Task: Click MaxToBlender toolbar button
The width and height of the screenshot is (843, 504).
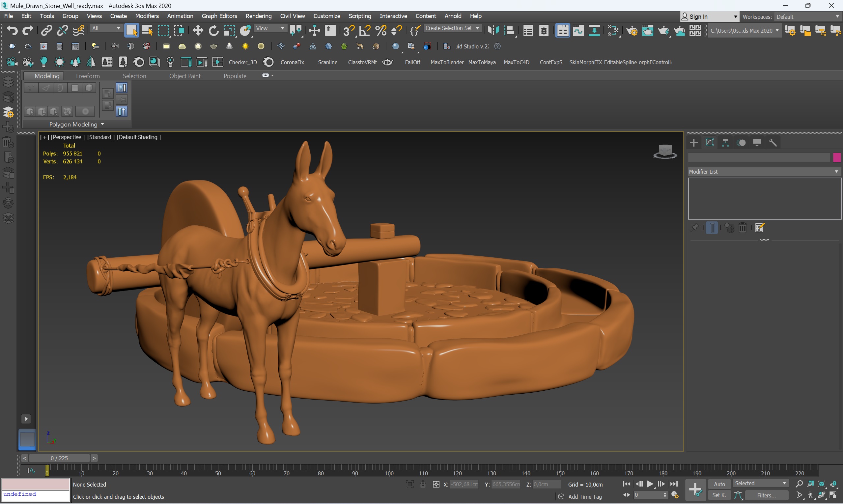Action: click(447, 62)
